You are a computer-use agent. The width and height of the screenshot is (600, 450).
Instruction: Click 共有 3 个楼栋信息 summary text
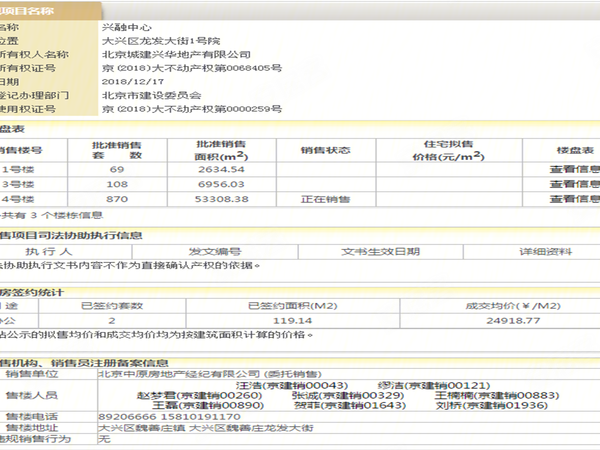pos(52,215)
